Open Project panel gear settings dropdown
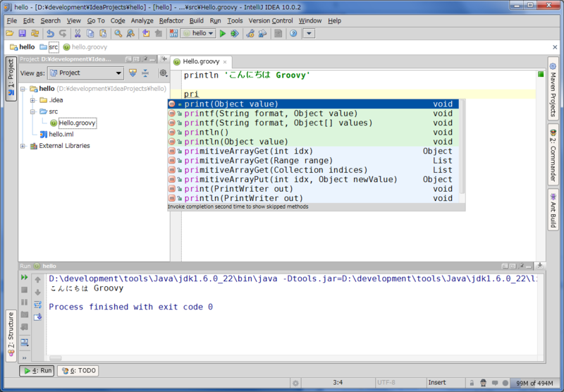 tap(164, 73)
